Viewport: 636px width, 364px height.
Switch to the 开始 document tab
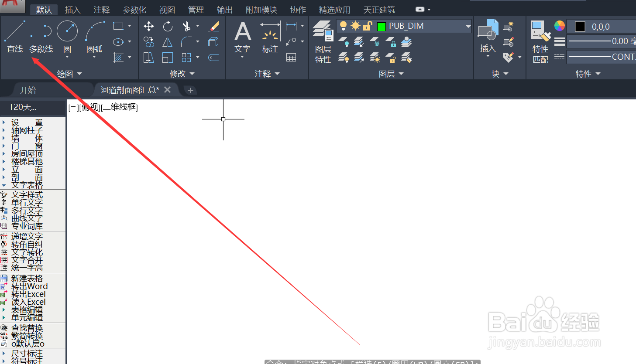[28, 90]
